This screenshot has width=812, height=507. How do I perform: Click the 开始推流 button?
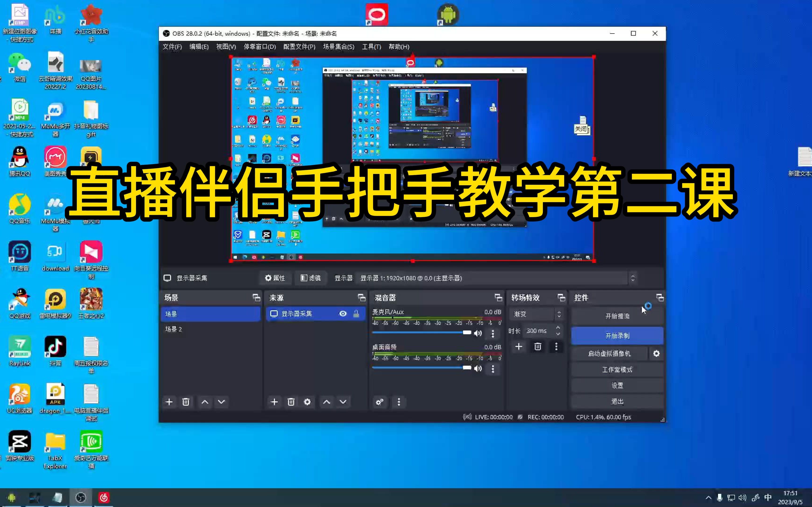point(617,316)
